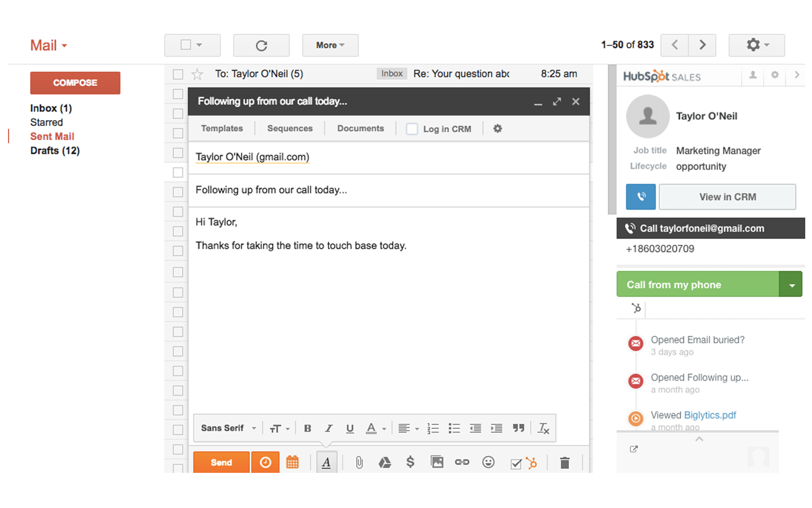Click the orange calendar meetings icon
This screenshot has width=812, height=508.
click(x=292, y=462)
